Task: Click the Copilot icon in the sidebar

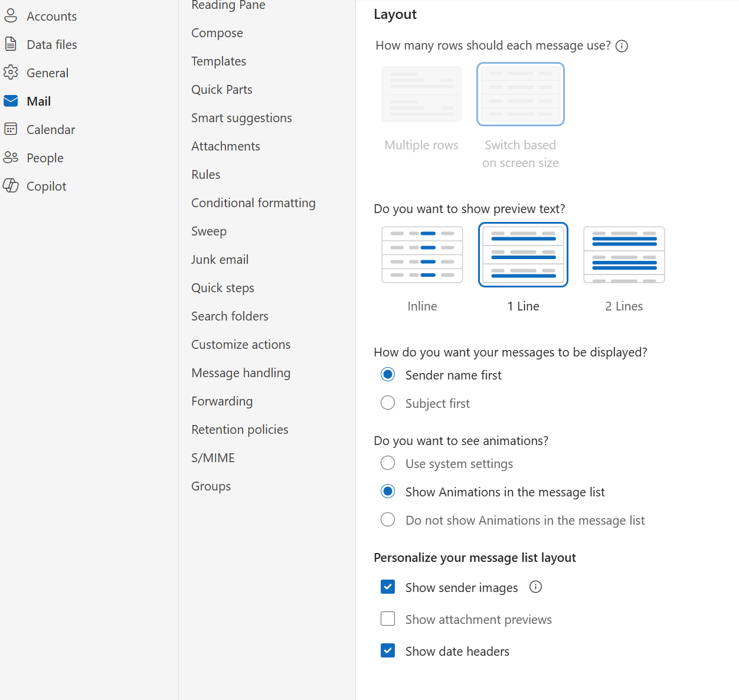Action: point(11,186)
